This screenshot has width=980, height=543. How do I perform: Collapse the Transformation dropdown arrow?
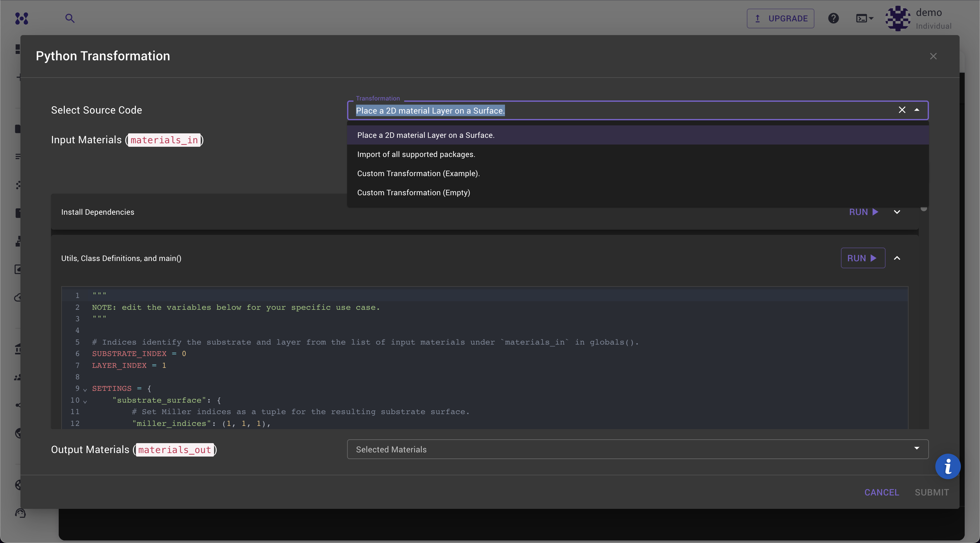tap(917, 110)
